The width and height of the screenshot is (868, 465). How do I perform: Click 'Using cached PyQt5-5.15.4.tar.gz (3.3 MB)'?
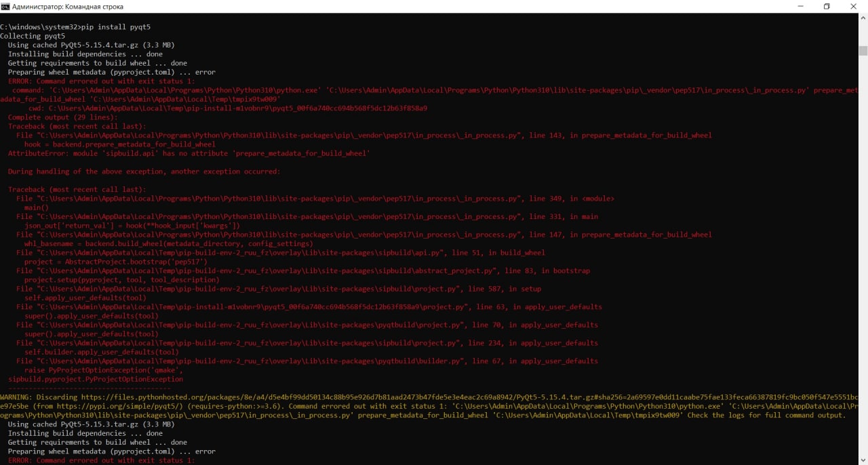click(x=91, y=45)
